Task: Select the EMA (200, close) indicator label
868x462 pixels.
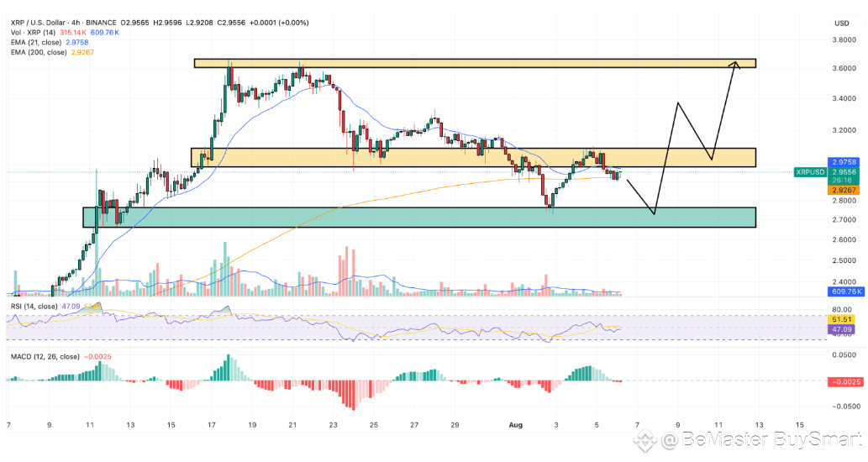Action: pyautogui.click(x=39, y=53)
